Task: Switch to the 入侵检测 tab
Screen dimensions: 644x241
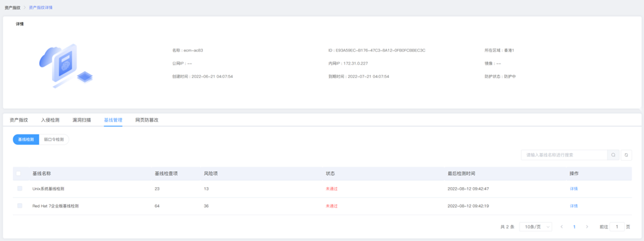Action: (x=50, y=120)
